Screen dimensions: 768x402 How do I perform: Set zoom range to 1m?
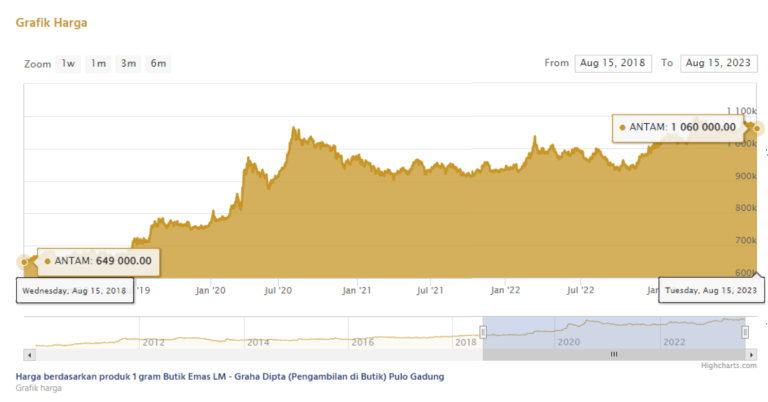coord(98,64)
